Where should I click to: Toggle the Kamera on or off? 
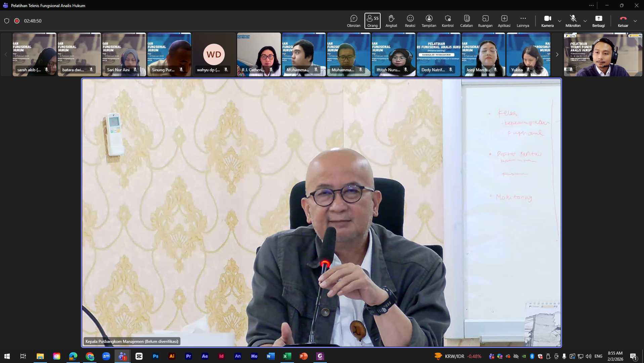click(547, 21)
